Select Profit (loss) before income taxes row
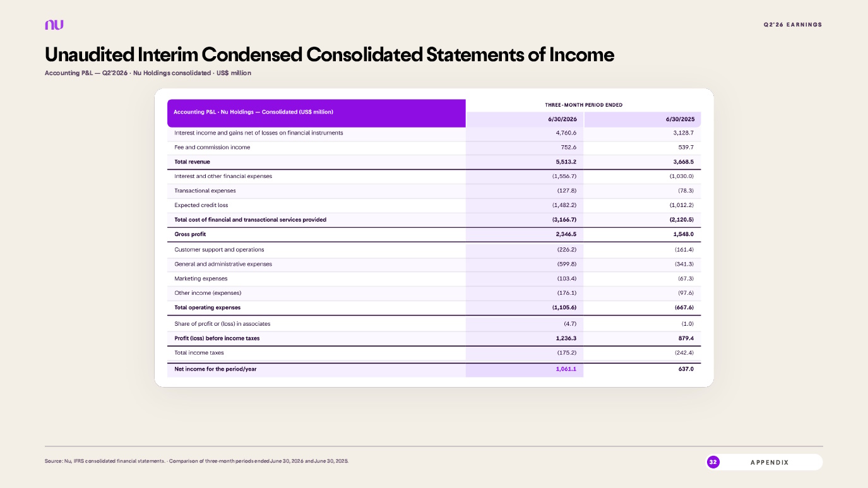 pos(434,338)
